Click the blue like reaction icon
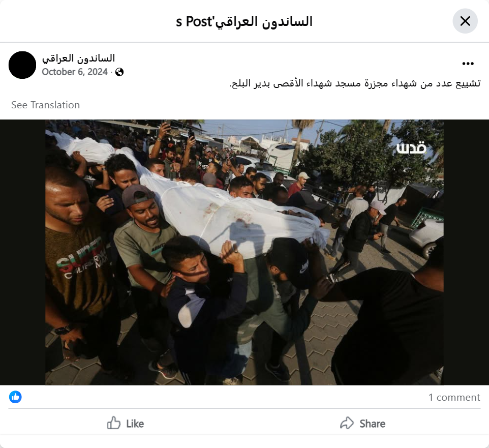 pyautogui.click(x=15, y=397)
